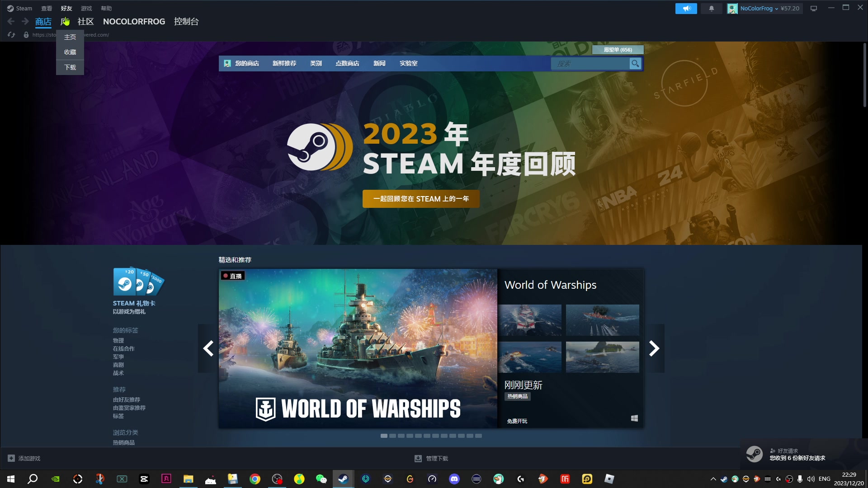Open announcements via the blue megaphone button

pos(686,8)
